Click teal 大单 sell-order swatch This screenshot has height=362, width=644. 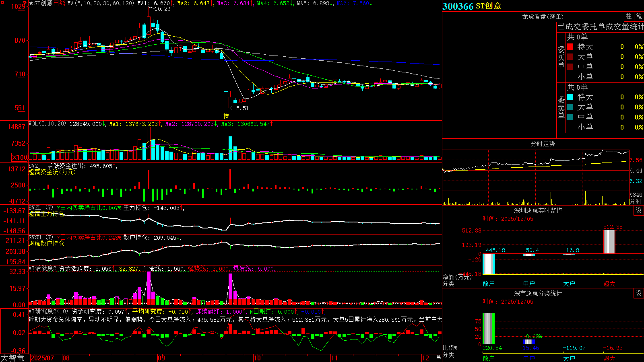tap(570, 107)
